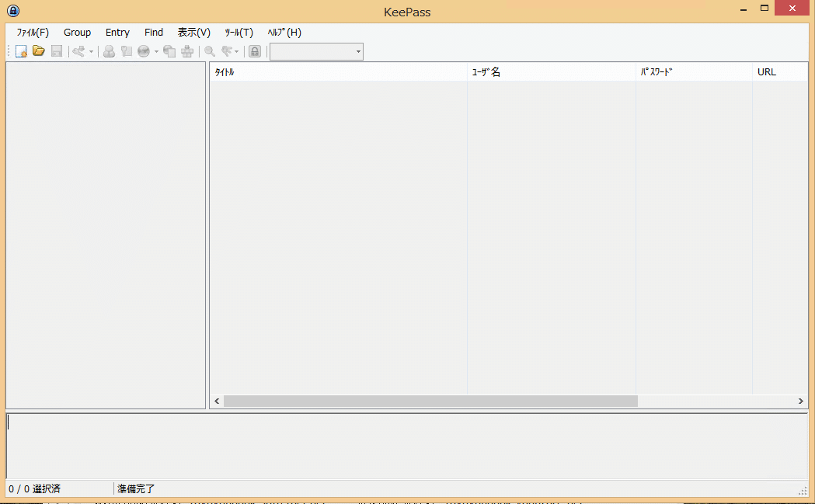Open the quick search combo box
The width and height of the screenshot is (815, 504).
[316, 51]
